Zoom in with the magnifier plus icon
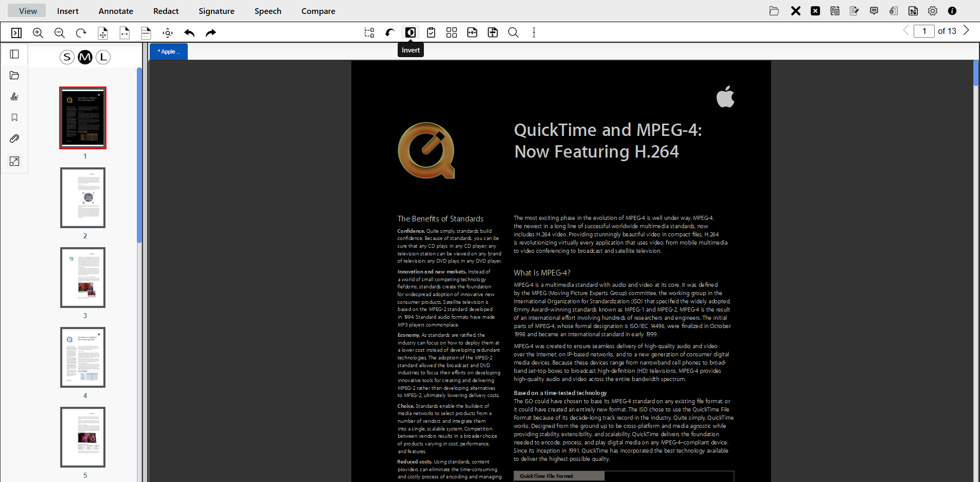 pyautogui.click(x=38, y=33)
